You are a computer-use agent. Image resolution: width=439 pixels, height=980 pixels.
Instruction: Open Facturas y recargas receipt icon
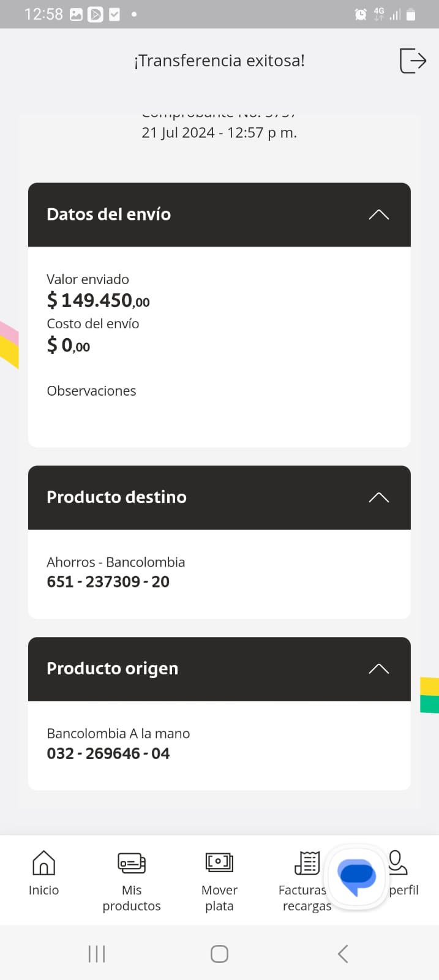point(307,863)
